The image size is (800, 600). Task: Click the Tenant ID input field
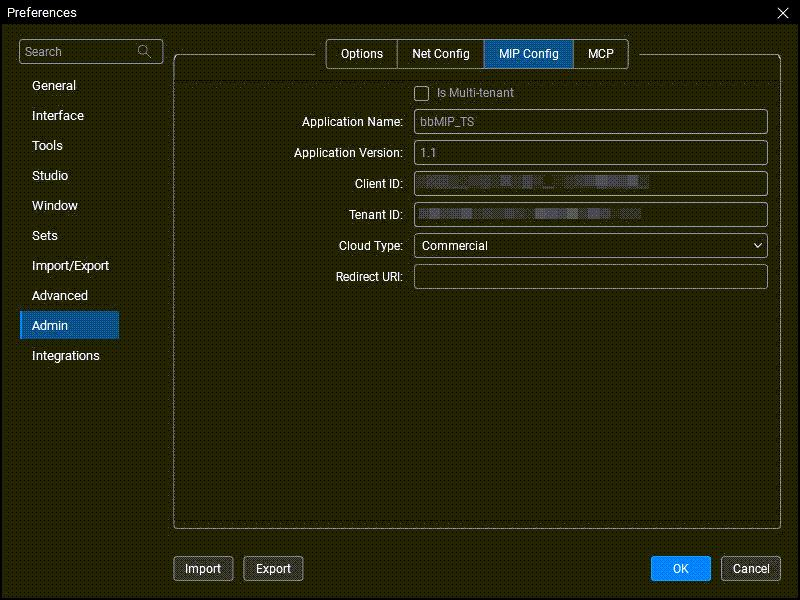coord(590,215)
